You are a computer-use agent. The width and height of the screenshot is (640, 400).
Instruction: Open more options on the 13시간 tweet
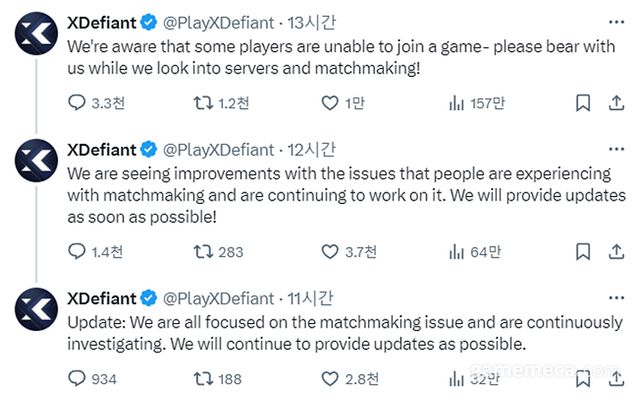616,21
